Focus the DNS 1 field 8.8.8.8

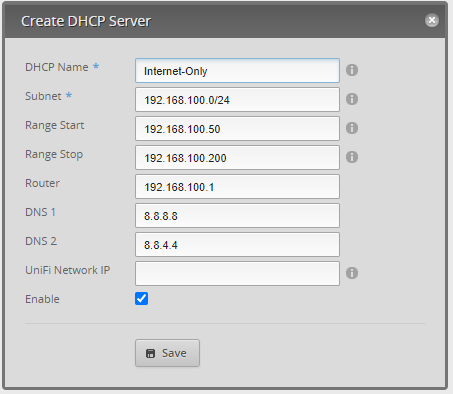pyautogui.click(x=237, y=216)
